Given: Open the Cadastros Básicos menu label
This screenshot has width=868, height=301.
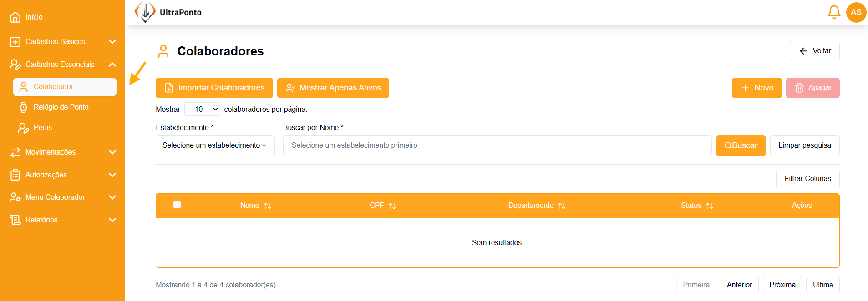Looking at the screenshot, I should point(55,42).
